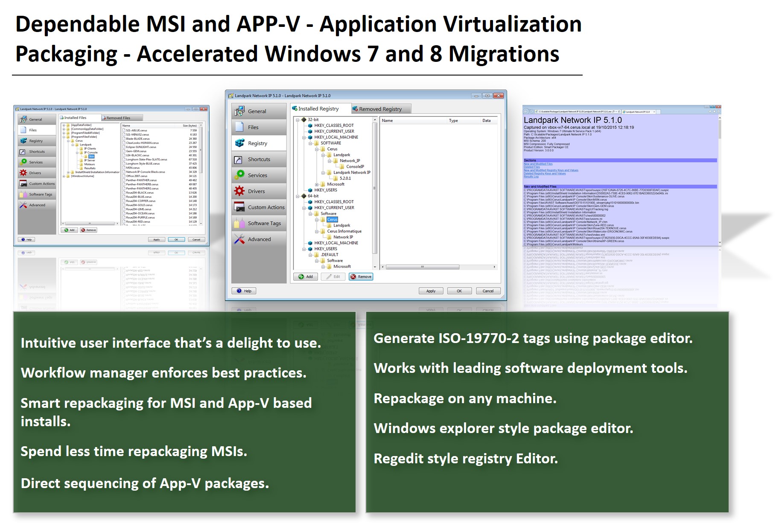This screenshot has height=532, width=779.
Task: Click the vertical scrollbar of registry tree
Action: coord(375,188)
